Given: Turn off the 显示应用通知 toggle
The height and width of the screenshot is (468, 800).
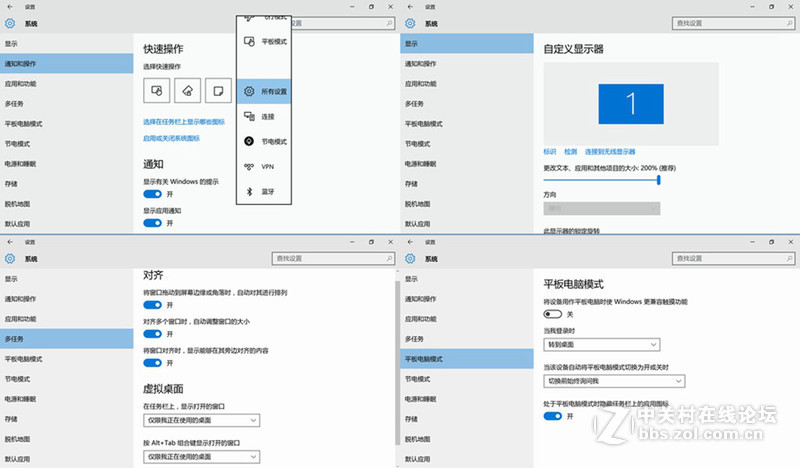Looking at the screenshot, I should (x=152, y=223).
